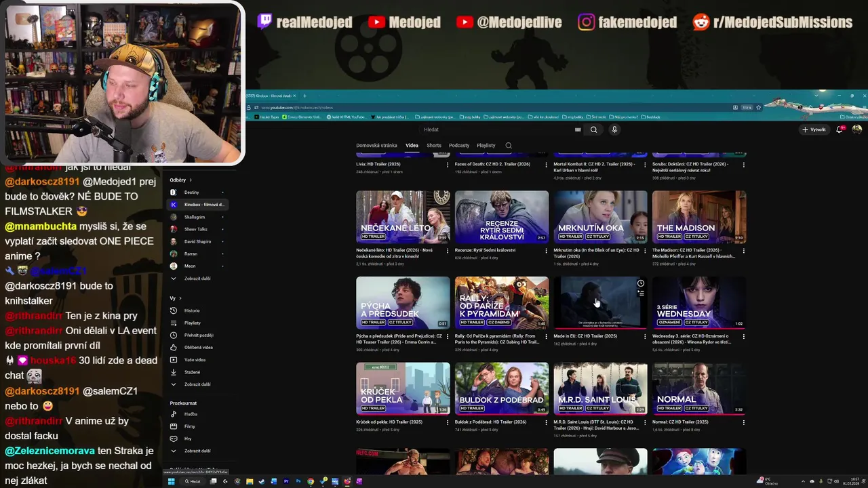Open the Odběry section chevron
Screen dimensions: 868x488
pyautogui.click(x=191, y=180)
